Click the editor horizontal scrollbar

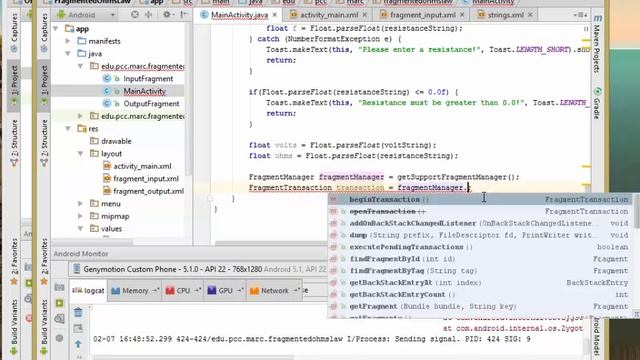pyautogui.click(x=271, y=243)
